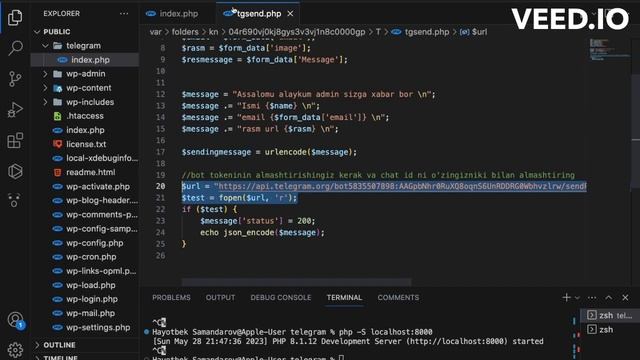640x360 pixels.
Task: Open the Source Control view
Action: coord(15,78)
